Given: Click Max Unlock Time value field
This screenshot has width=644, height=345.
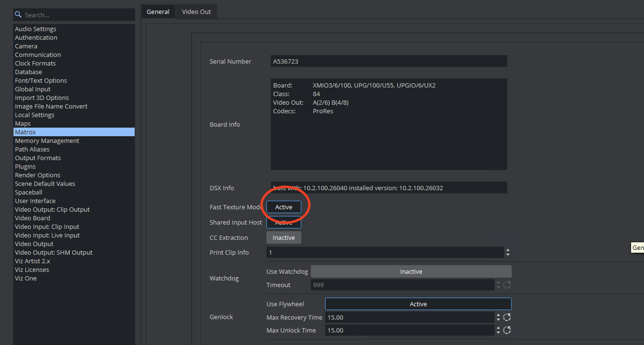Looking at the screenshot, I should (x=409, y=330).
